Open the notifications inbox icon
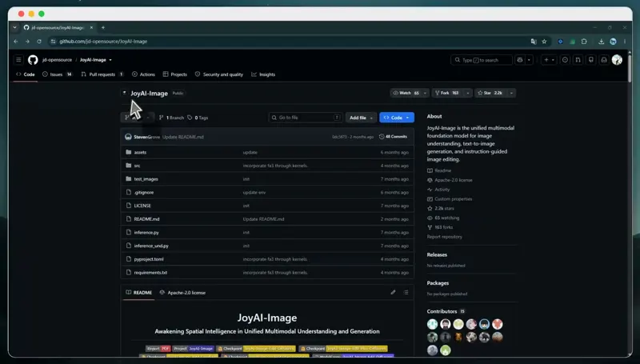Screen dimensions: 640x364 (x=604, y=60)
